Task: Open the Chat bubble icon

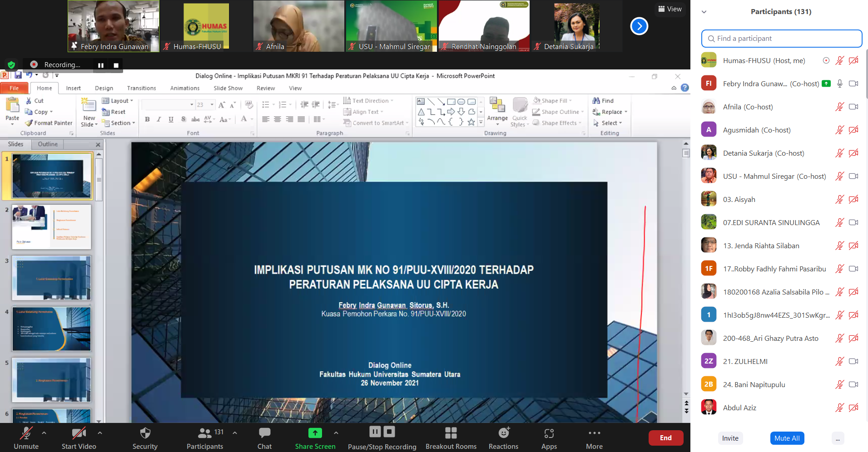Action: pos(264,433)
